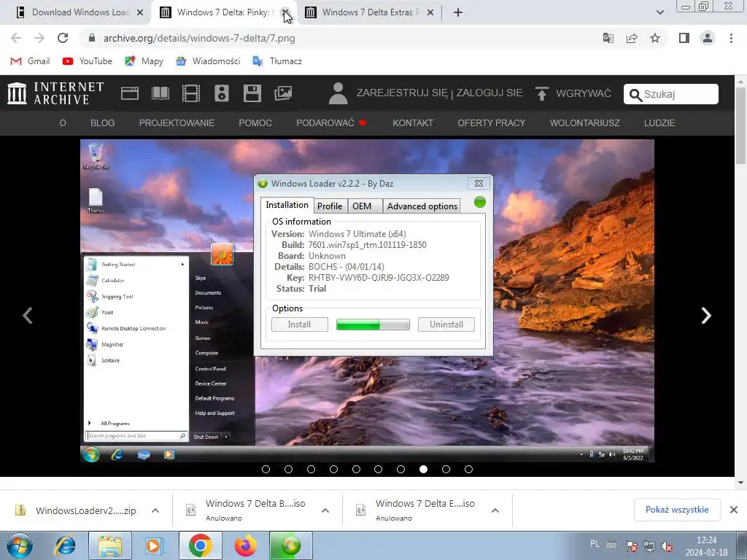Viewport: 747px width, 560px height.
Task: Open Internet Archive web section icon
Action: point(130,93)
